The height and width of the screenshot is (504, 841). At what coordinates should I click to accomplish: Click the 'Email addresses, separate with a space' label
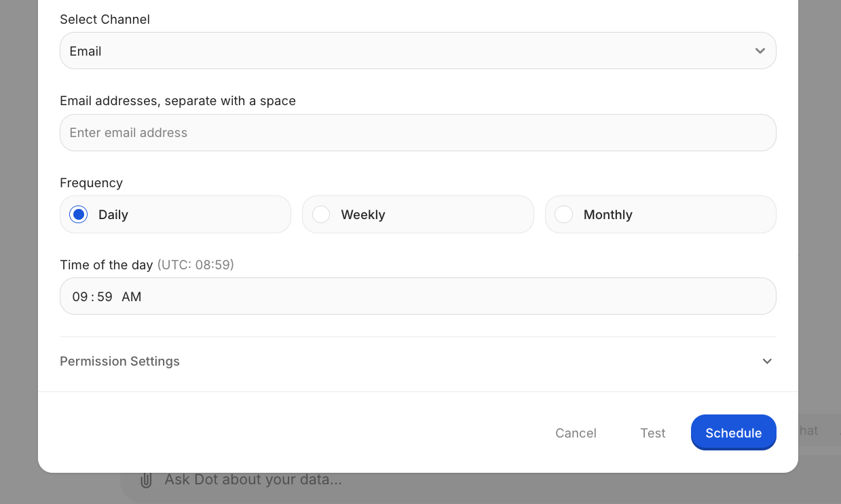(178, 101)
